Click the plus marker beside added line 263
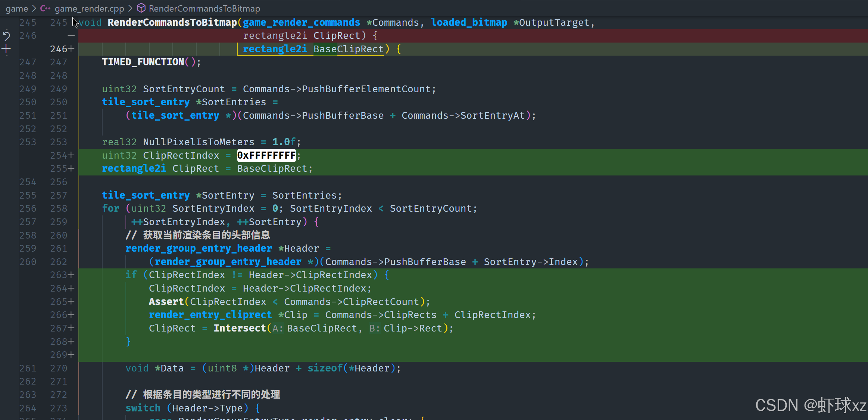This screenshot has height=420, width=868. pos(71,275)
